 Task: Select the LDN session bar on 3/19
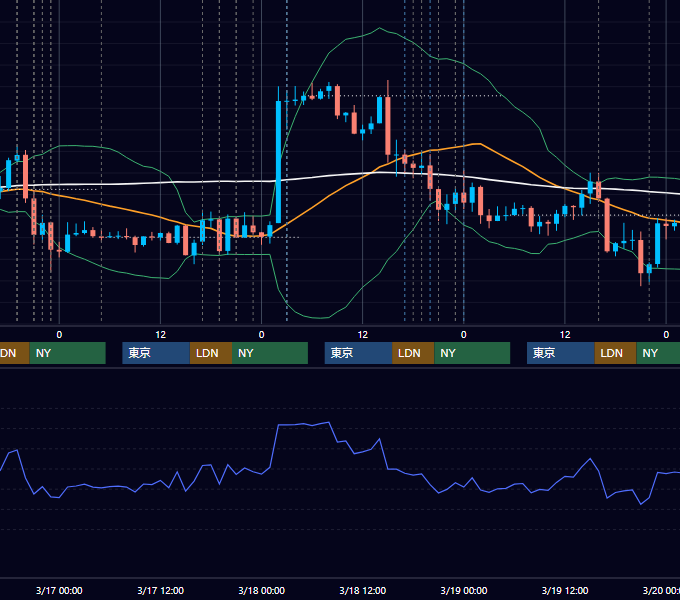(615, 353)
